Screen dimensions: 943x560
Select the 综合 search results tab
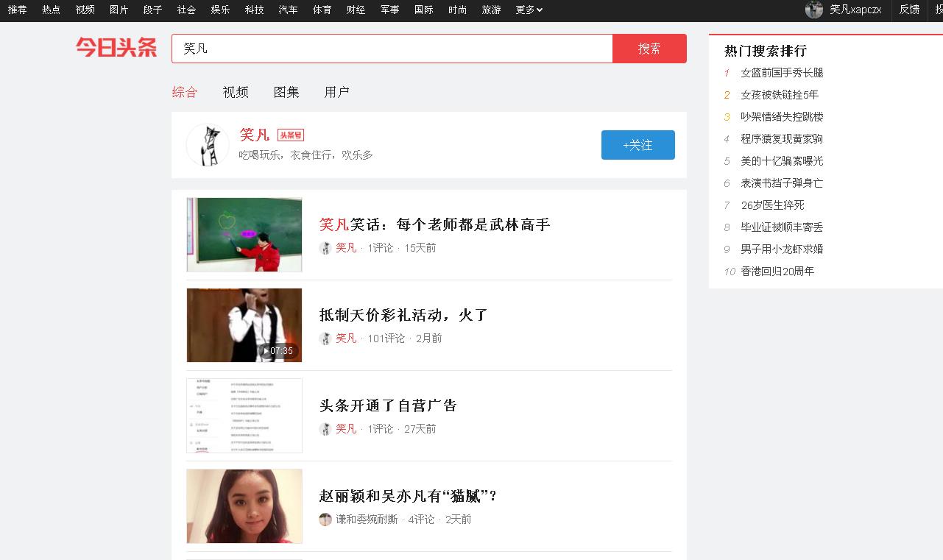(185, 92)
